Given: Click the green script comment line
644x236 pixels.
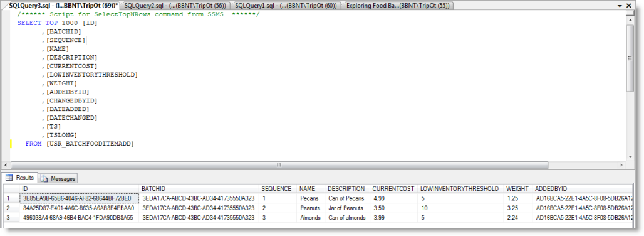Looking at the screenshot, I should tap(138, 14).
